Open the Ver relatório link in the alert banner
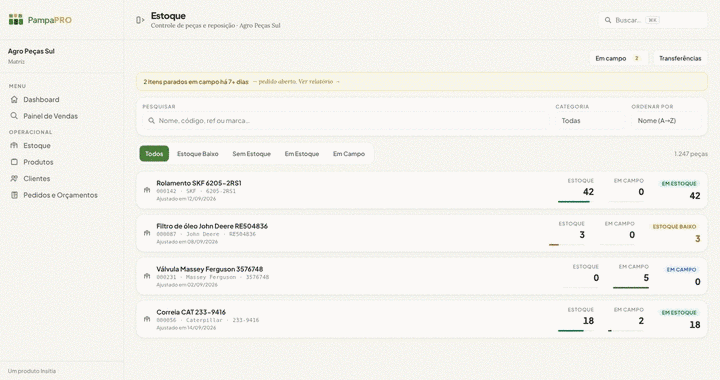 tap(319, 82)
